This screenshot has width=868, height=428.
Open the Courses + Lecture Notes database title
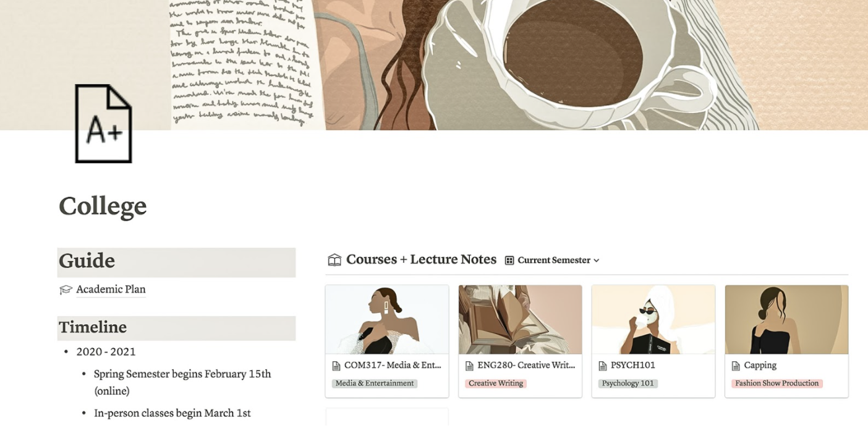point(421,260)
